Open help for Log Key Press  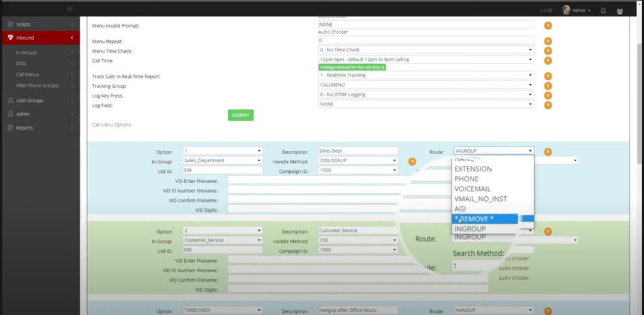click(x=548, y=96)
